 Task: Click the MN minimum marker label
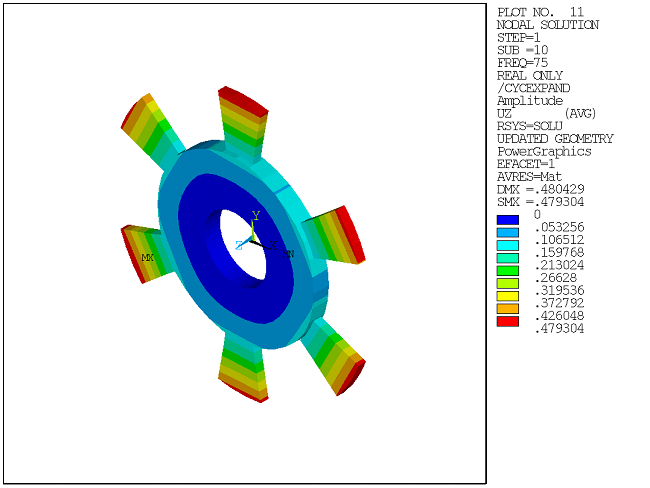[288, 254]
